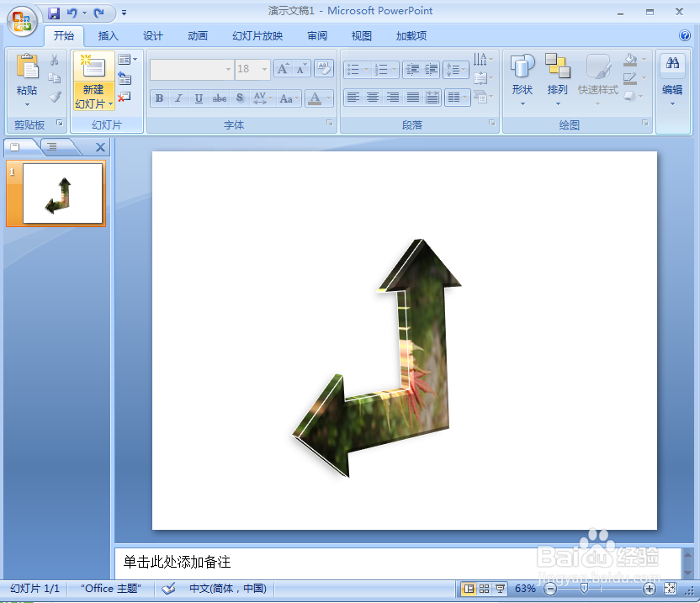This screenshot has height=603, width=700.
Task: Toggle bold formatting
Action: [159, 98]
